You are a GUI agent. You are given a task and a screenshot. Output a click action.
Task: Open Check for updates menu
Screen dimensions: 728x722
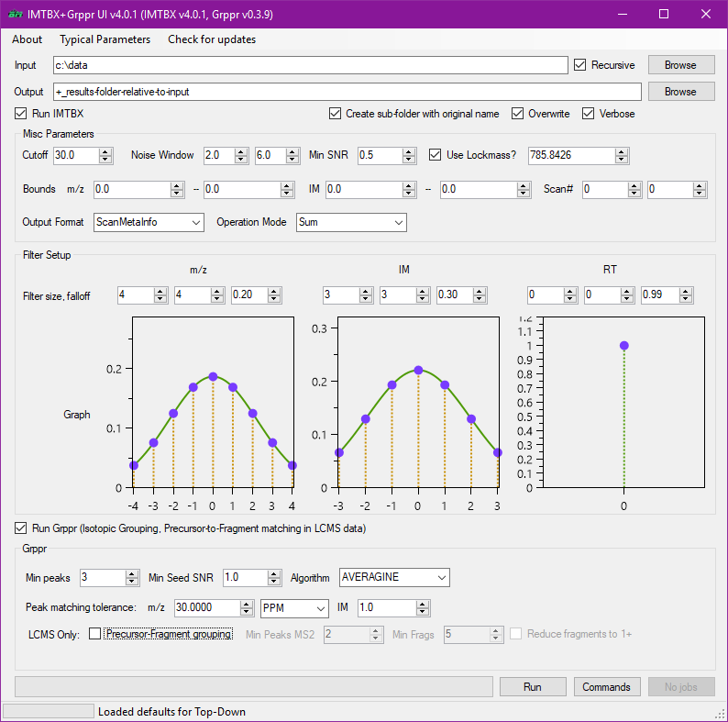pos(212,39)
